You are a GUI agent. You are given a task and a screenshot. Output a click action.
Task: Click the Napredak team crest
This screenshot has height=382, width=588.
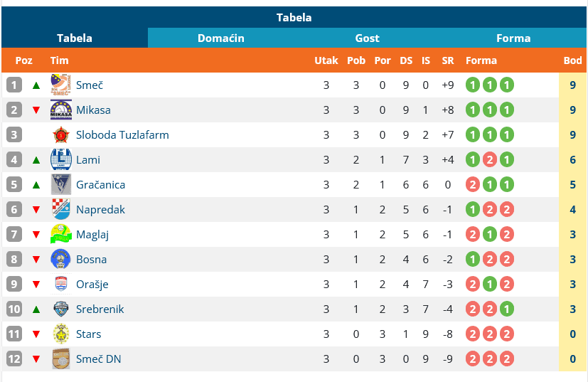click(x=60, y=210)
